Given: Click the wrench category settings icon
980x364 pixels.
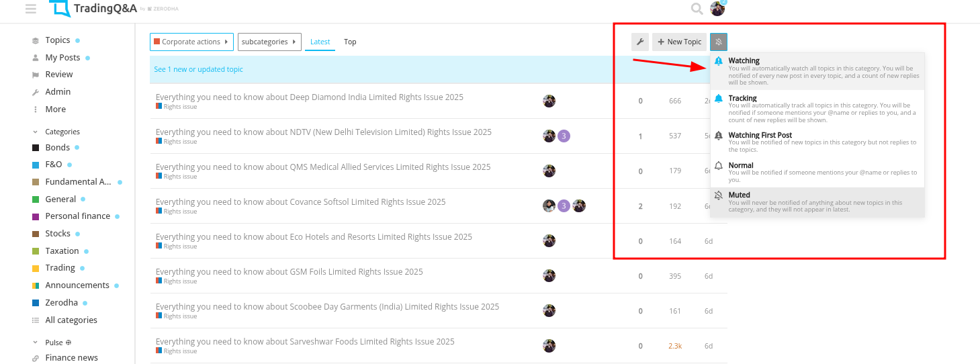Looking at the screenshot, I should point(640,42).
